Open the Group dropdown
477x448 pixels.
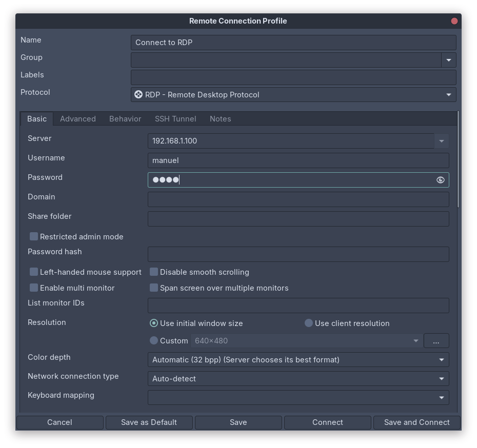[x=448, y=60]
